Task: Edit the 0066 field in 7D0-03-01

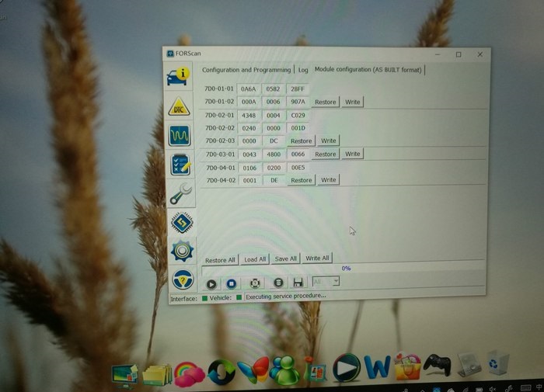Action: pyautogui.click(x=298, y=154)
